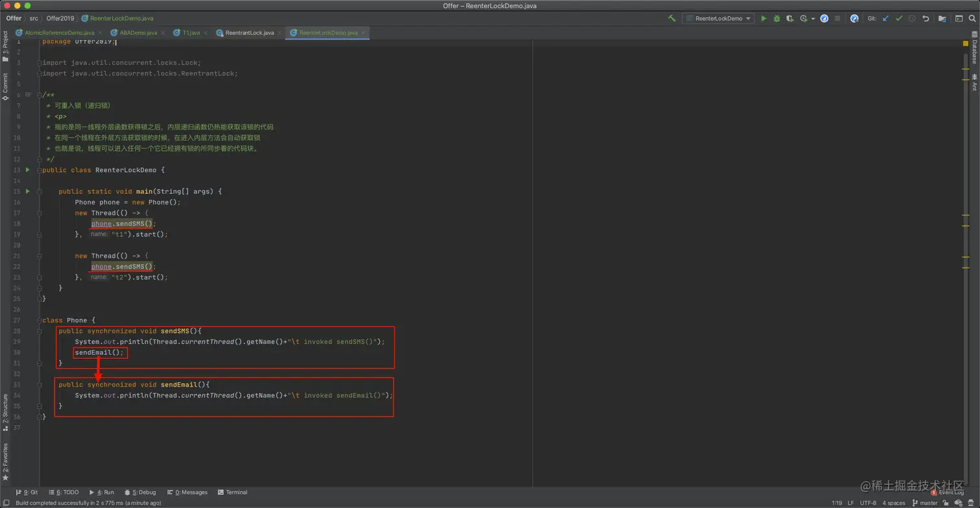This screenshot has height=508, width=980.
Task: Open the master Git branch popup
Action: (x=924, y=503)
